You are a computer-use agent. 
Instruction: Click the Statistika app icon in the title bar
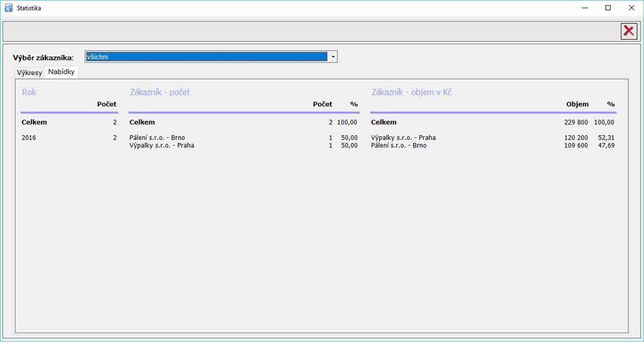click(x=8, y=8)
